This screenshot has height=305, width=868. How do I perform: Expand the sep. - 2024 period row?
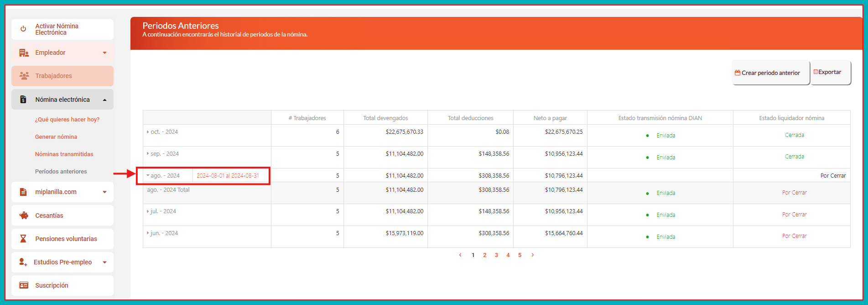point(148,154)
